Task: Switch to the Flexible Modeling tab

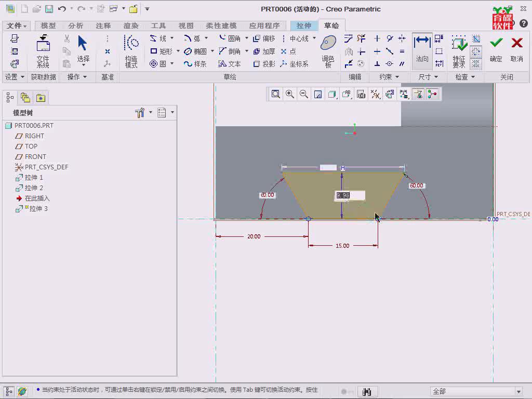Action: pyautogui.click(x=221, y=25)
